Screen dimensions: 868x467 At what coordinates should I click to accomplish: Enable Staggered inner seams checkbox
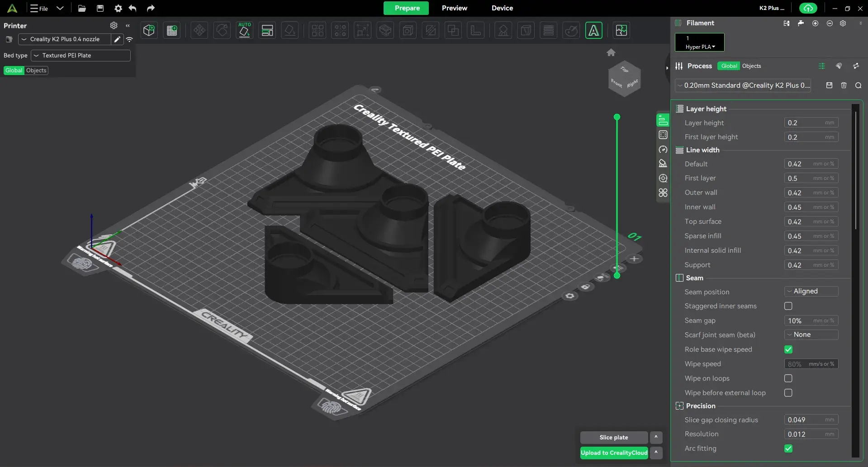(788, 306)
